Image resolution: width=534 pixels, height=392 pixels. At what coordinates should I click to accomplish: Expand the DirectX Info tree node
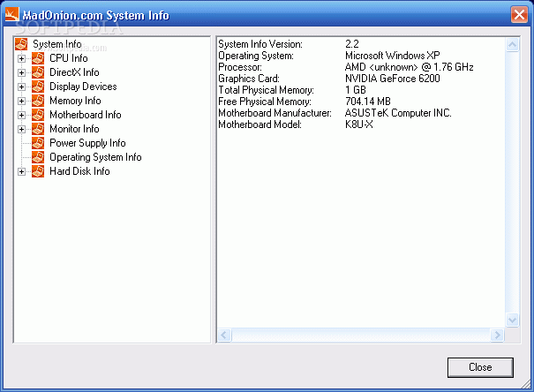pos(21,72)
